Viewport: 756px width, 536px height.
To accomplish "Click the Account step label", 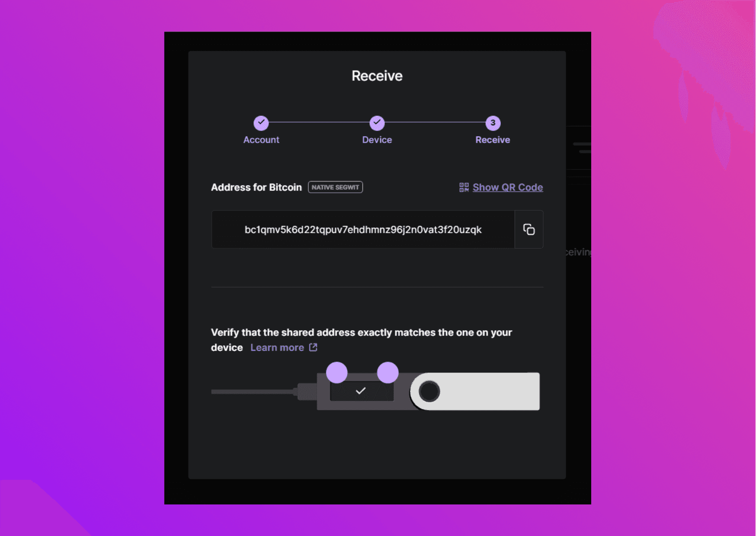I will [261, 140].
